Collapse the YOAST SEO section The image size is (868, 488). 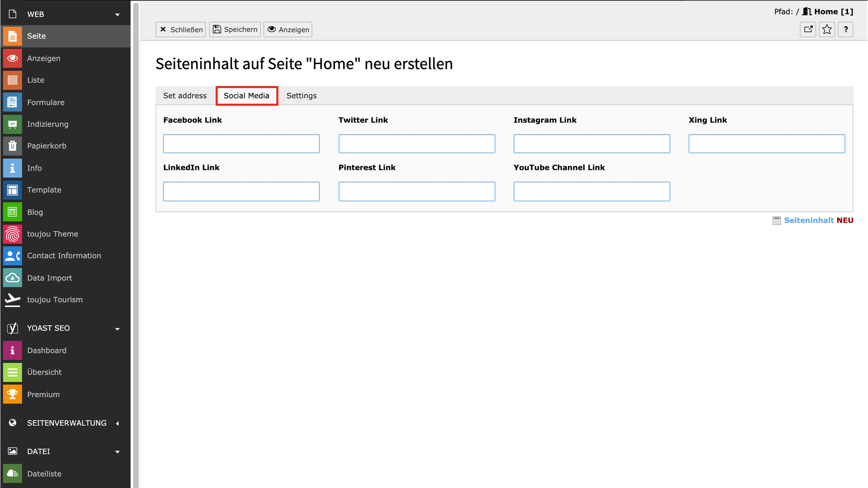[117, 328]
